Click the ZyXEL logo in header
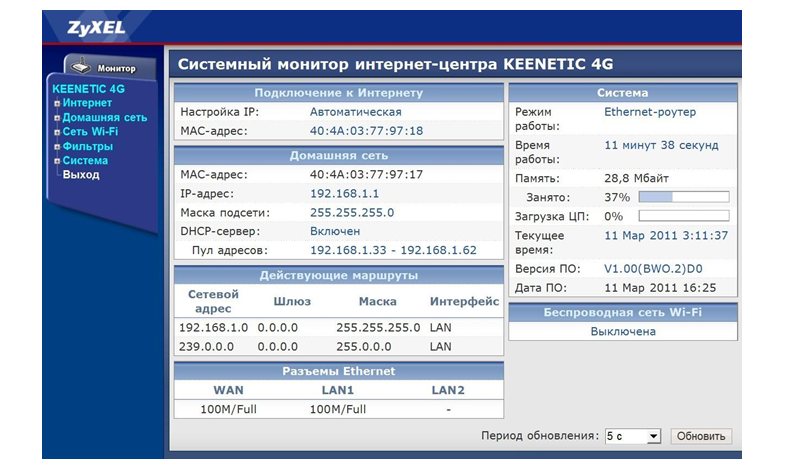The height and width of the screenshot is (467, 800). tap(96, 28)
